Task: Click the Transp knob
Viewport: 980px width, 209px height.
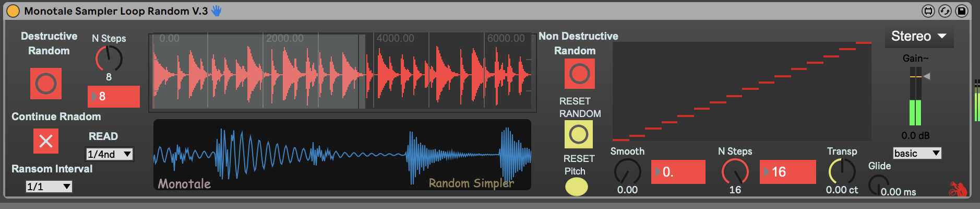Action: click(x=842, y=171)
